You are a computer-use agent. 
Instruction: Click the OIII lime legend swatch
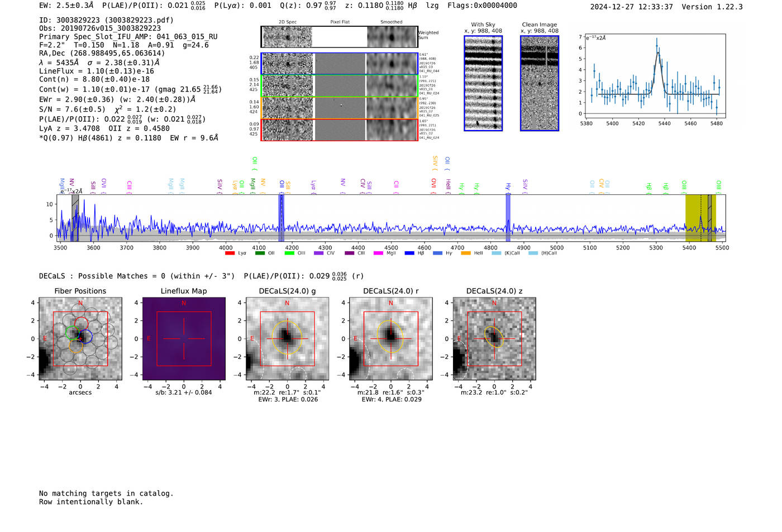coord(289,253)
